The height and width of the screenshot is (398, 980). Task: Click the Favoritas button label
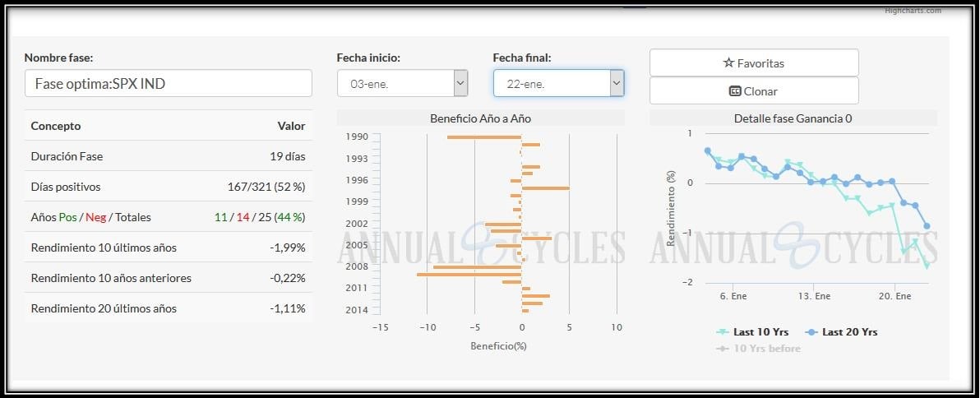pyautogui.click(x=760, y=63)
